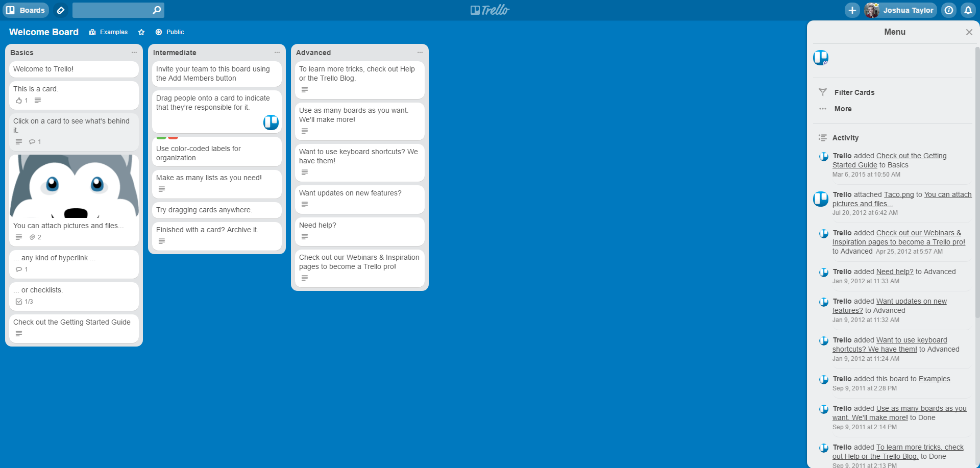
Task: Click the Trello logo in header
Action: [x=490, y=10]
